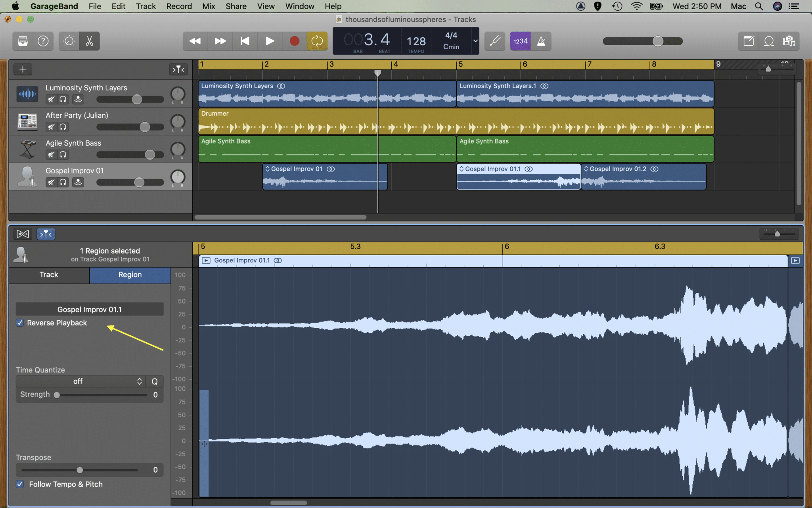
Task: Open the Time Quantize dropdown
Action: point(79,381)
